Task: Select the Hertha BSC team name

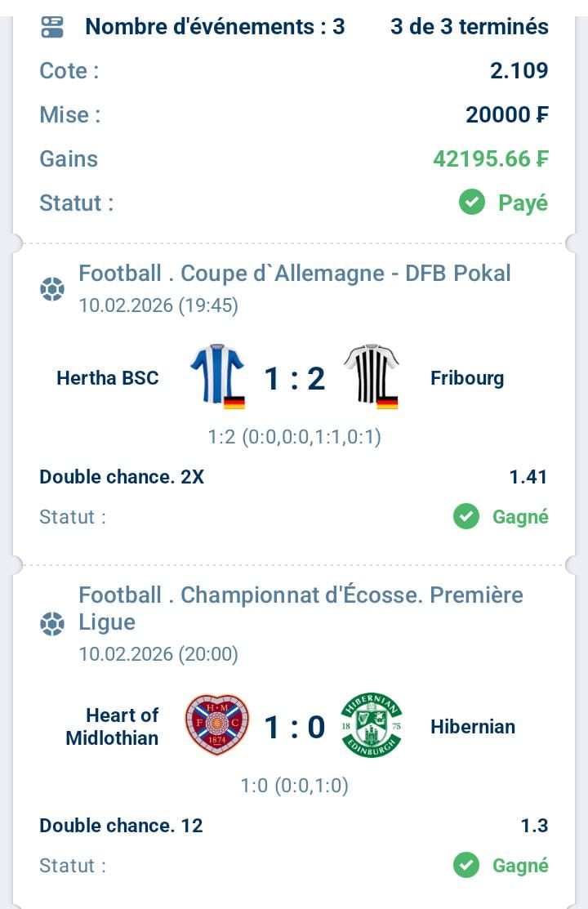Action: point(108,378)
